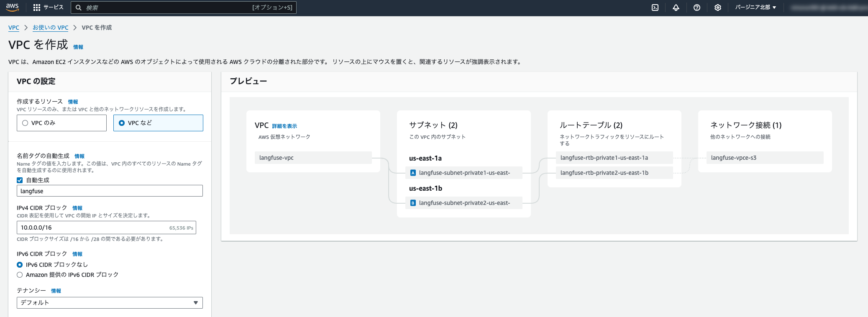Click the ネットワーク接続 (1) card heading
Viewport: 868px width, 317px height.
click(746, 125)
